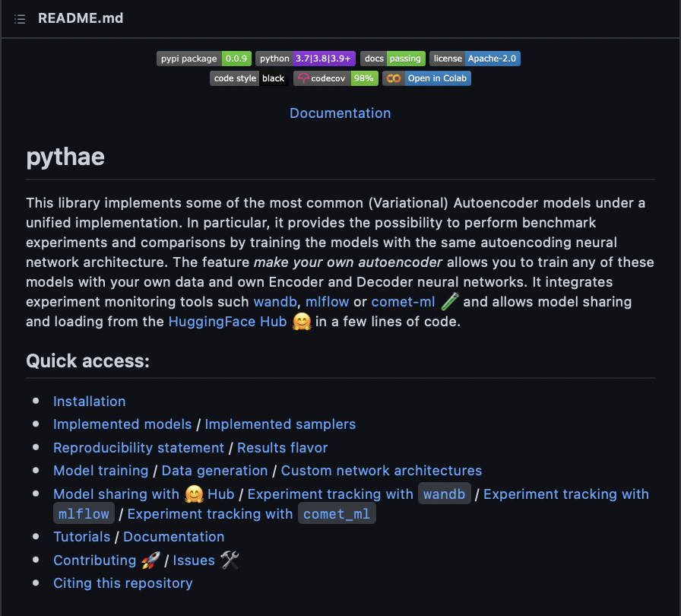
Task: Click the Quick access: heading
Action: click(x=87, y=361)
